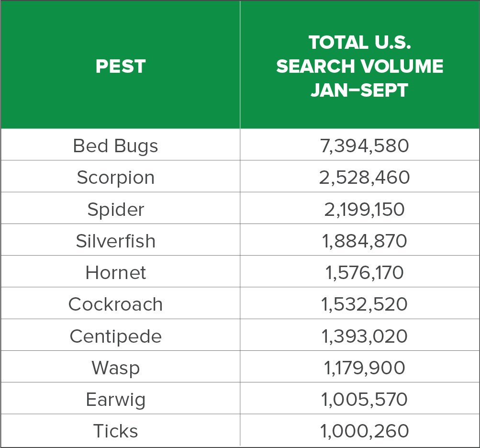Screen dimensions: 480x448
Task: Select the Wasp row label
Action: click(x=115, y=368)
